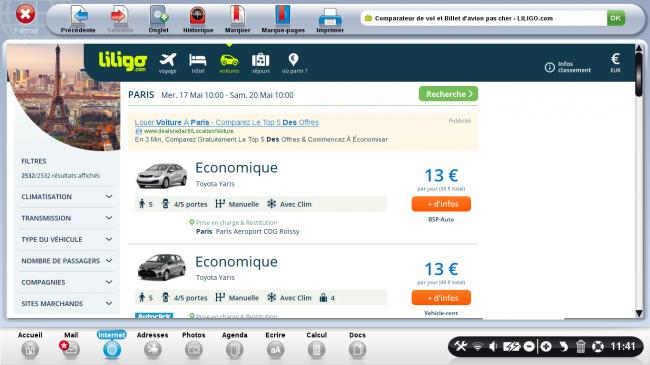
Task: Expand the COMPAGNIES filter
Action: 67,282
